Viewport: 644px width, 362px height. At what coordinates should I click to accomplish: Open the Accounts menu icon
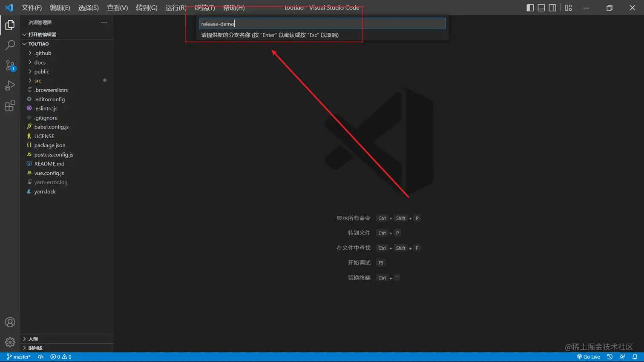pyautogui.click(x=10, y=322)
